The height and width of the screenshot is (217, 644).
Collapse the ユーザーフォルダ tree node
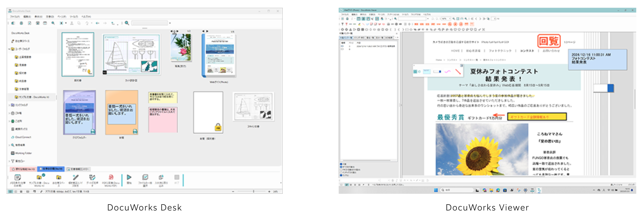[x=9, y=49]
